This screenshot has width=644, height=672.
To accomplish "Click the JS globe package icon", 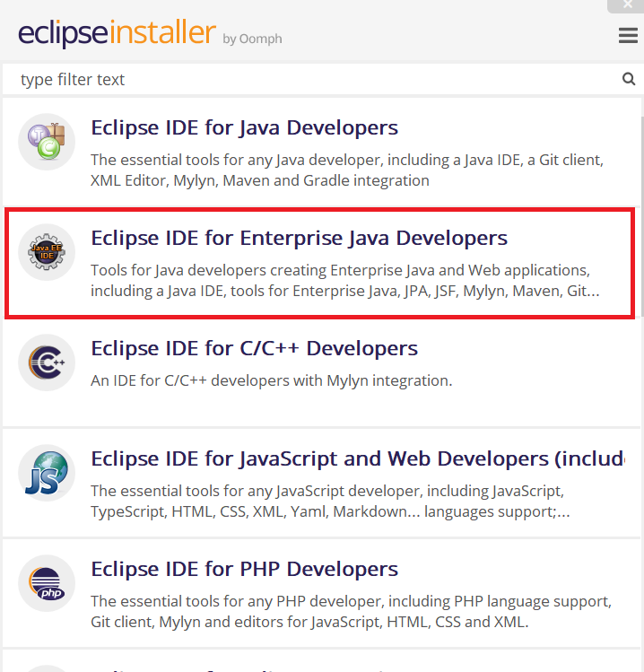I will (47, 473).
